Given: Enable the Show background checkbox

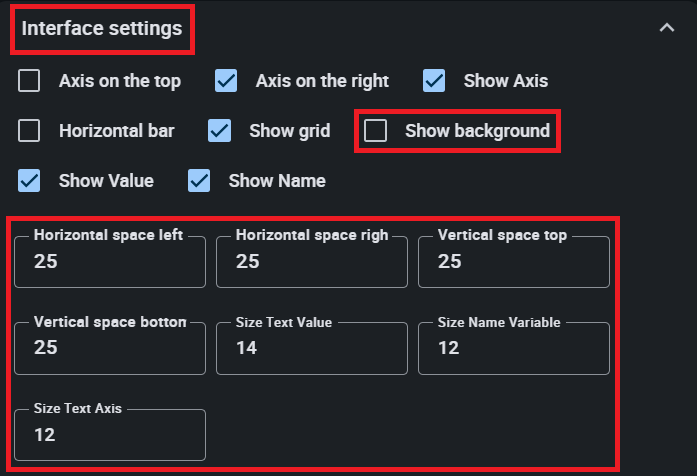Looking at the screenshot, I should (x=376, y=131).
